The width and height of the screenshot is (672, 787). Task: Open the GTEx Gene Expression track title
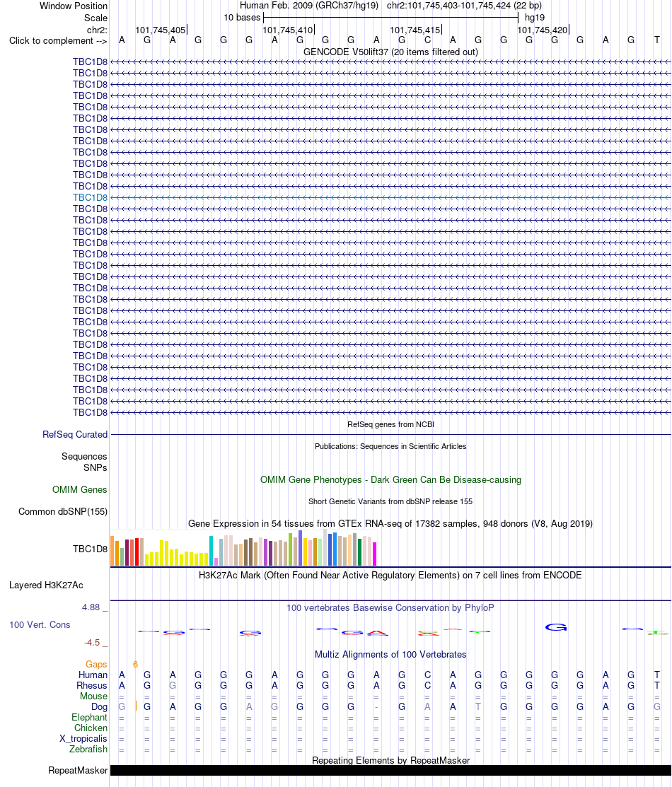pyautogui.click(x=390, y=523)
